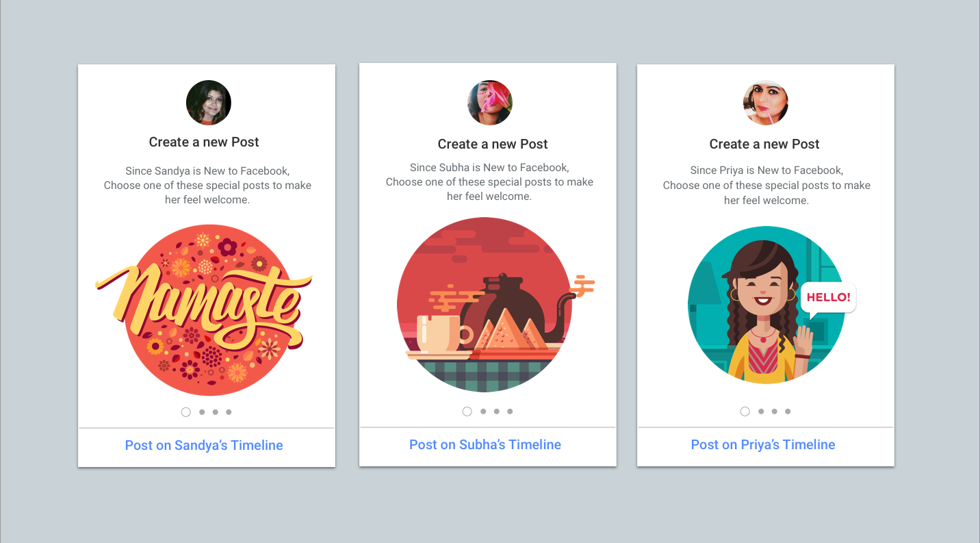Screen dimensions: 980x543
Task: Go to last page dot on Priya's card
Action: 788,412
